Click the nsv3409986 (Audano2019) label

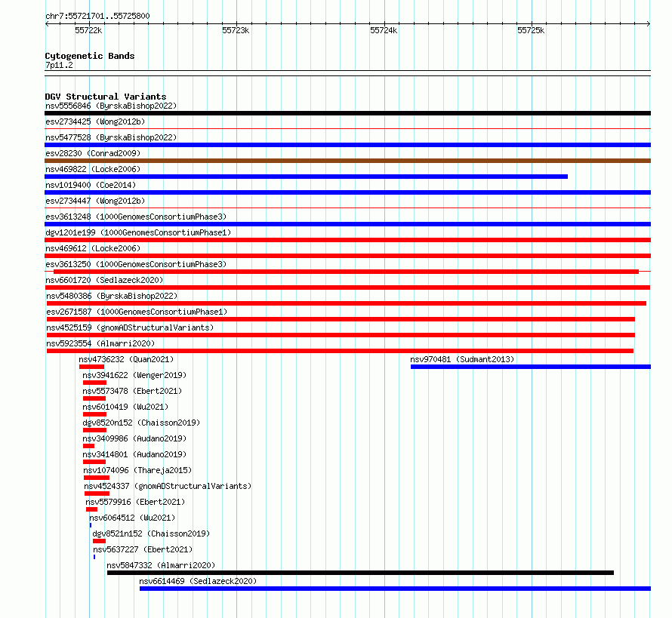(134, 438)
